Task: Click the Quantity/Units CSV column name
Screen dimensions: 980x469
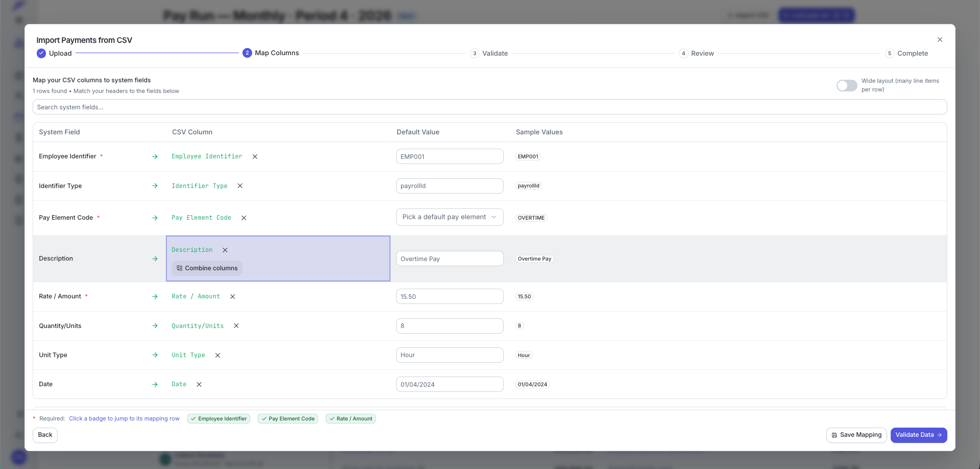Action: pyautogui.click(x=198, y=326)
